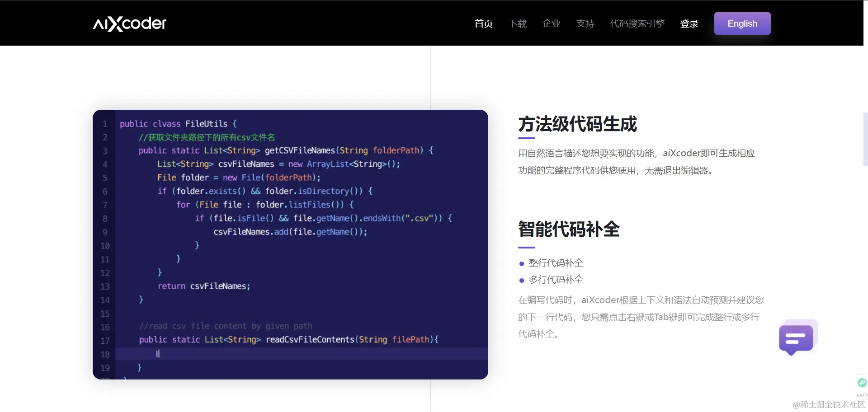The width and height of the screenshot is (868, 412).
Task: Open the 支持 nav item
Action: [x=585, y=23]
